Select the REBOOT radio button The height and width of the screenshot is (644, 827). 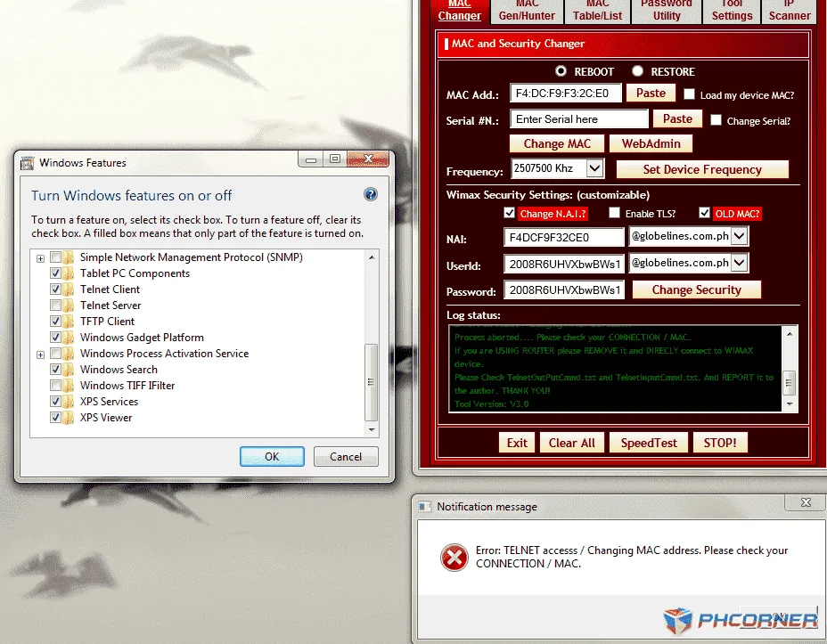click(x=561, y=70)
